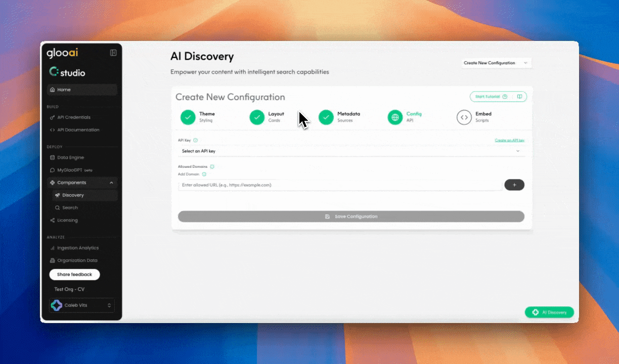Click the AI Discovery page heading

(202, 57)
